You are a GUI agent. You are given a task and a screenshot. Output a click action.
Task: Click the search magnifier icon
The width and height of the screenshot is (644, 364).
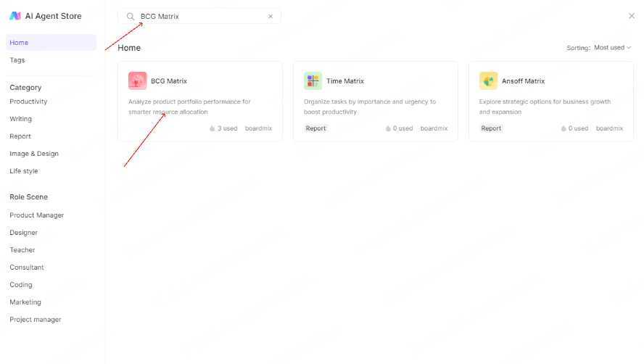(131, 16)
